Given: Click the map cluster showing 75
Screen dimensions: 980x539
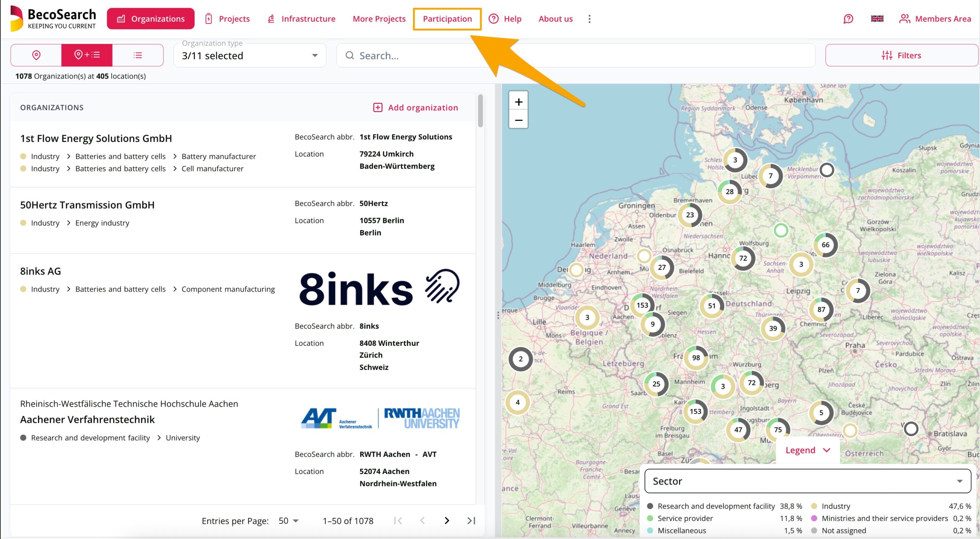Looking at the screenshot, I should pos(777,429).
